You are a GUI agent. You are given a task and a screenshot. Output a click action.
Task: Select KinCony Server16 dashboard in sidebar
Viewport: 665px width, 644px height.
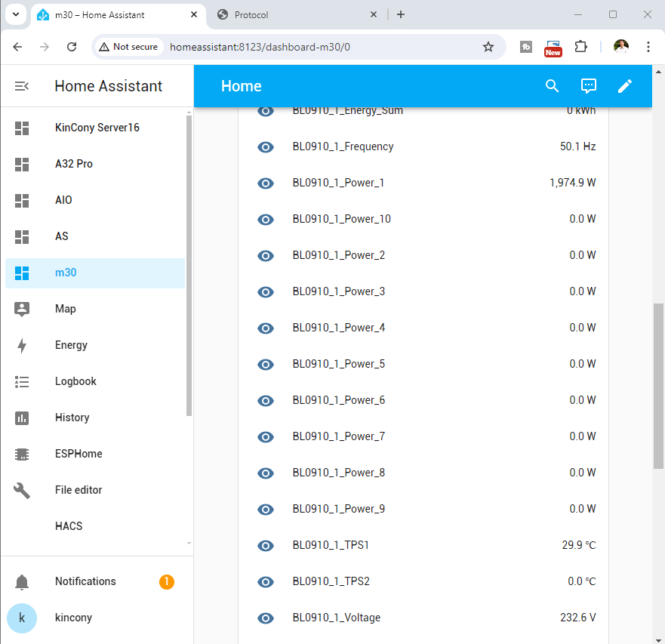(97, 128)
